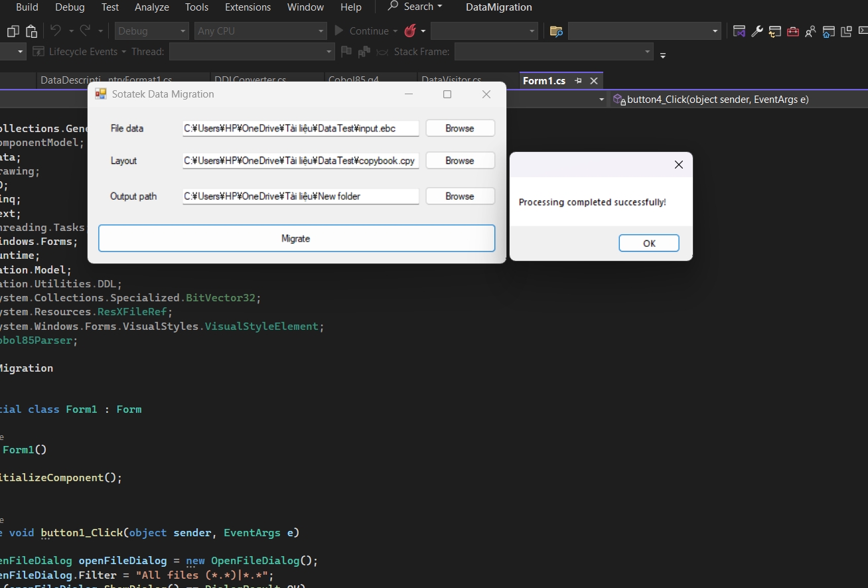
Task: Click the Paste clipboard icon
Action: pos(31,31)
